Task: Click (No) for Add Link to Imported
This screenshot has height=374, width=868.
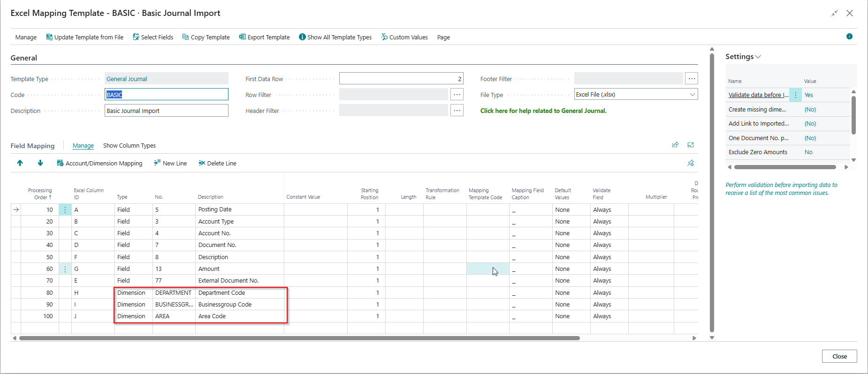Action: (810, 123)
